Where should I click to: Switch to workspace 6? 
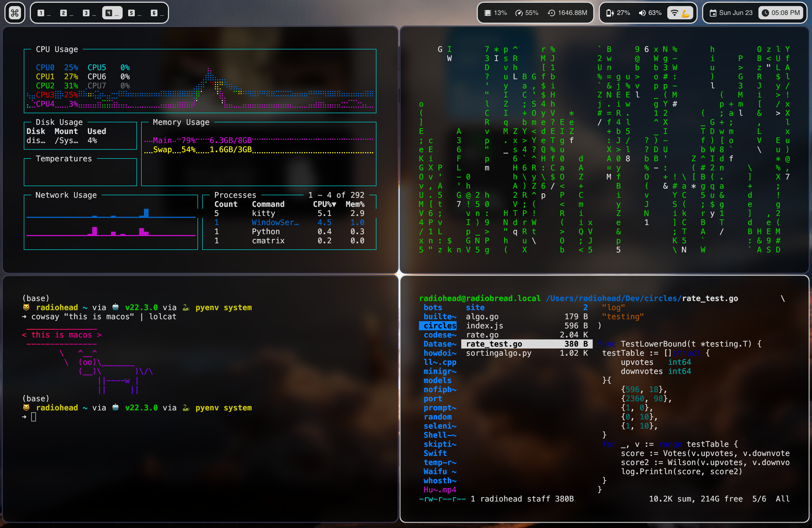157,13
